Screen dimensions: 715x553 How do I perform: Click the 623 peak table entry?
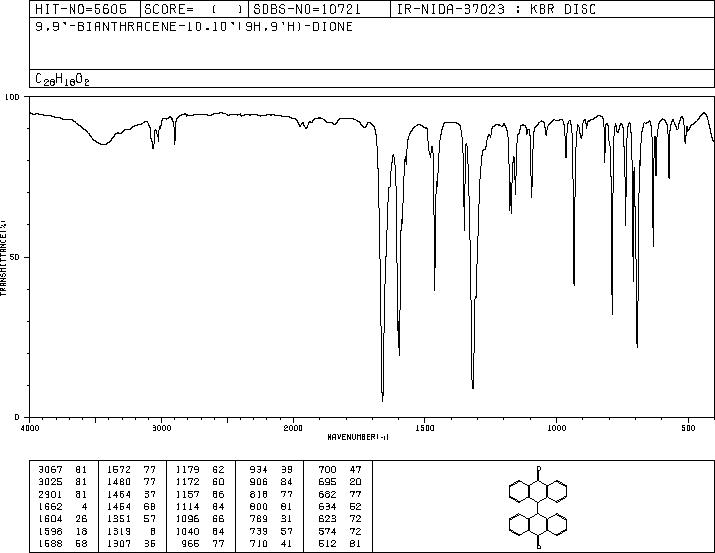(327, 519)
